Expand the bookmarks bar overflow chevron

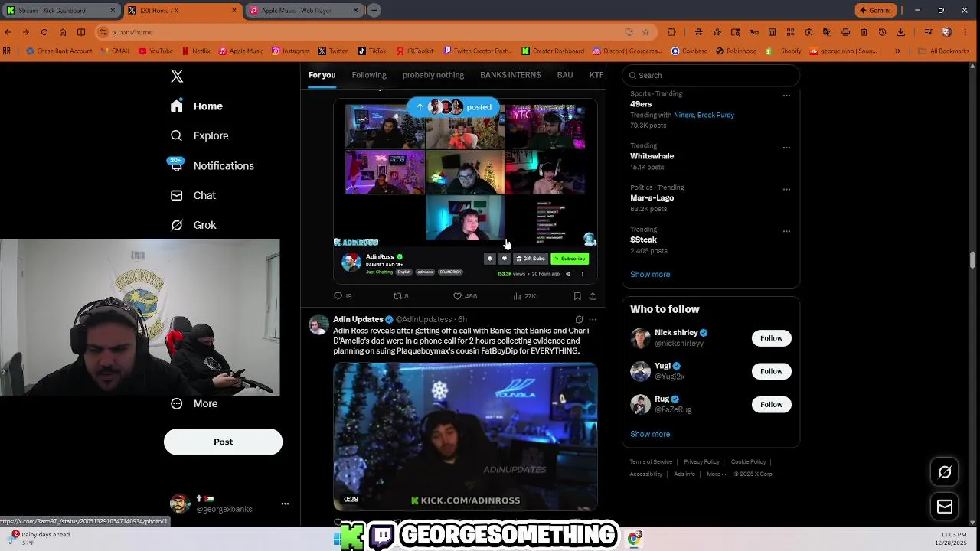click(x=898, y=51)
